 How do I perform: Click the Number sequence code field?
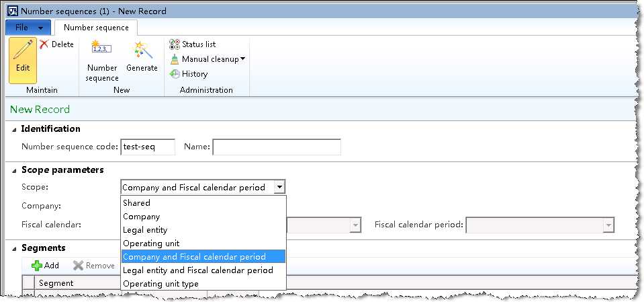point(148,147)
